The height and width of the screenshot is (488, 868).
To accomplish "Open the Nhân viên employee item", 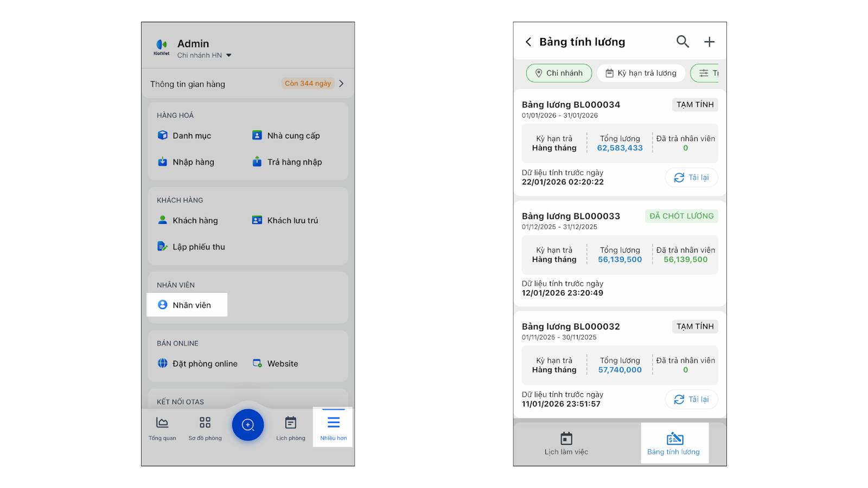I will [187, 305].
